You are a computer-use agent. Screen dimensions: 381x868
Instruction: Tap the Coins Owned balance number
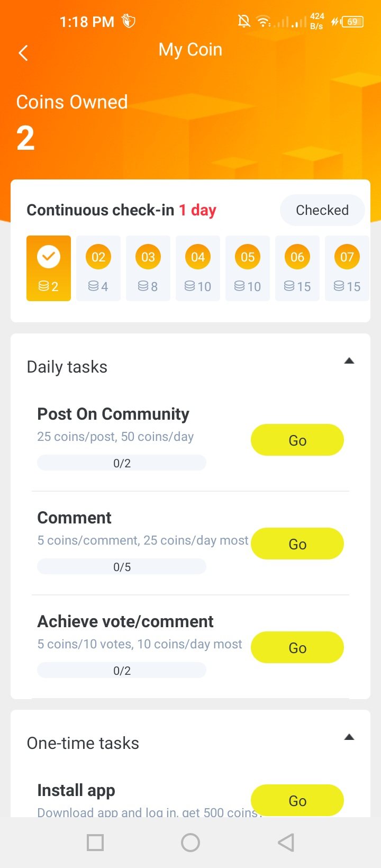[x=25, y=139]
